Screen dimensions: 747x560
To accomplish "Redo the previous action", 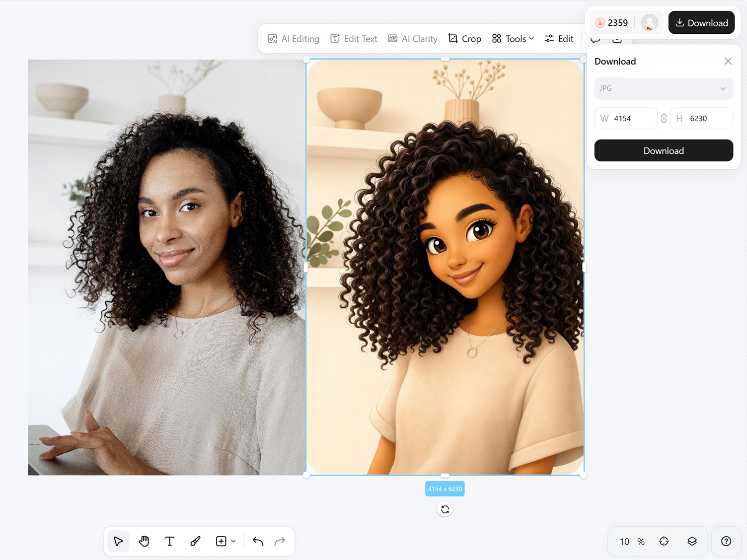I will [x=280, y=541].
